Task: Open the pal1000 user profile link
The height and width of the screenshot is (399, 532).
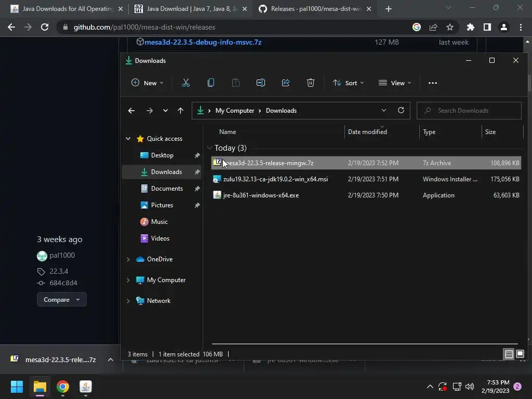Action: pos(62,255)
